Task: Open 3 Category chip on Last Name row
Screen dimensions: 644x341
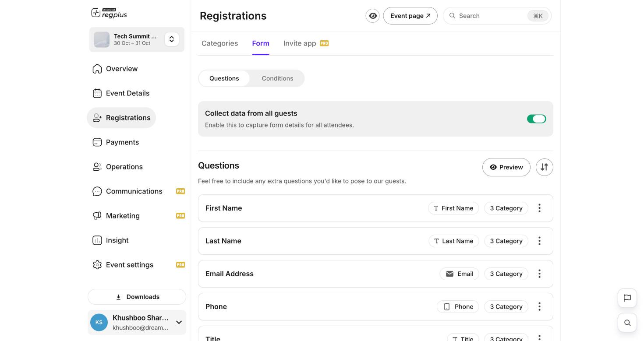Action: 506,241
